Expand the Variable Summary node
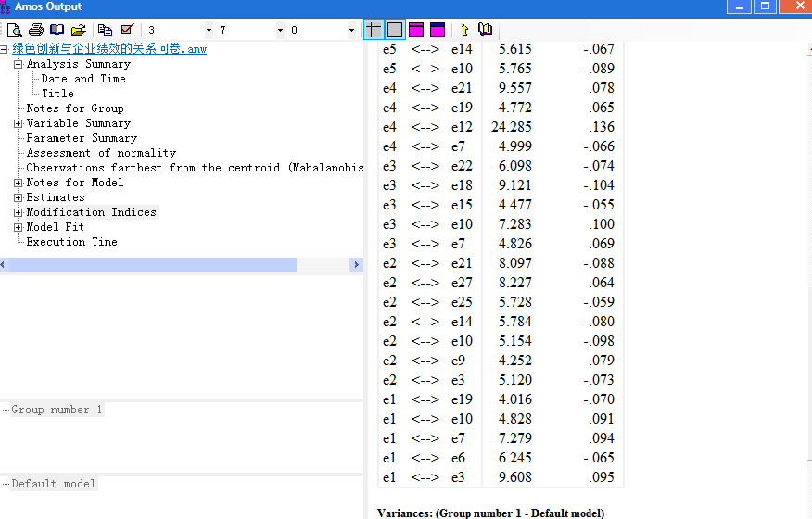 coord(19,123)
